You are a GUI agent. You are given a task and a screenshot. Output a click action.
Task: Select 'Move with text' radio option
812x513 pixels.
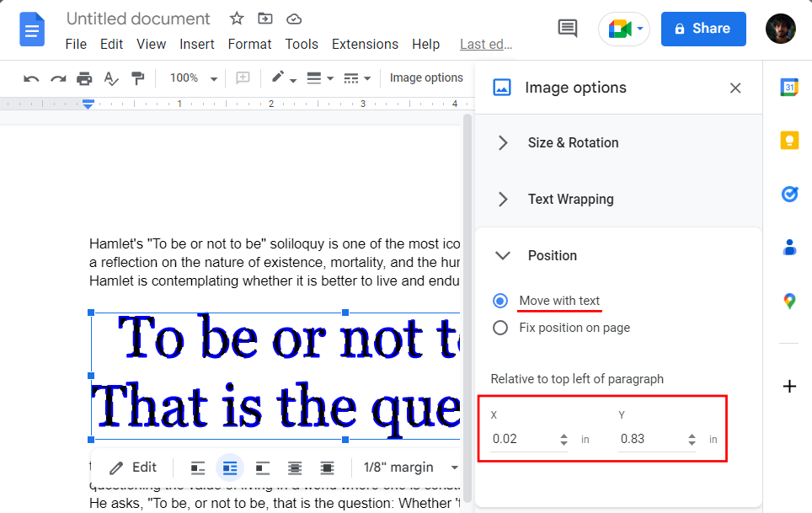(500, 301)
